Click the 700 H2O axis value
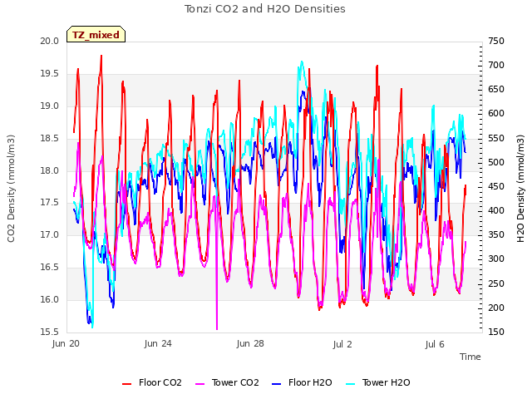 [496, 65]
